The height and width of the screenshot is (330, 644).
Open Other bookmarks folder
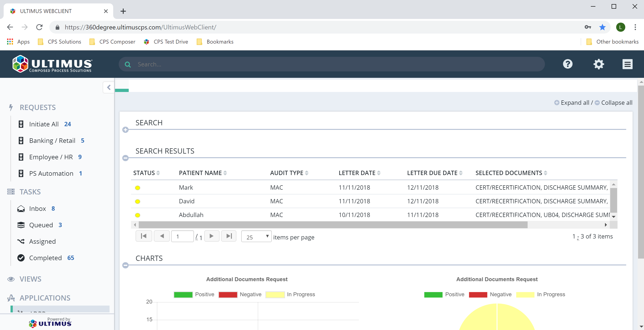tap(612, 42)
